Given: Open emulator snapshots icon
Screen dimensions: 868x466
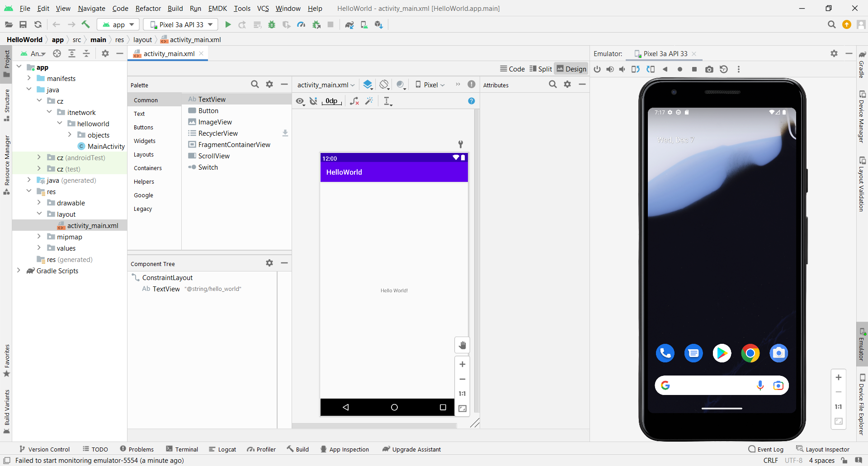Looking at the screenshot, I should [x=724, y=69].
